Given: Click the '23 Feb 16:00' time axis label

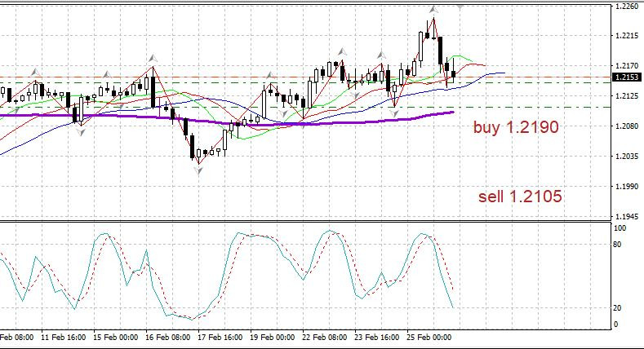Looking at the screenshot, I should 376,337.
